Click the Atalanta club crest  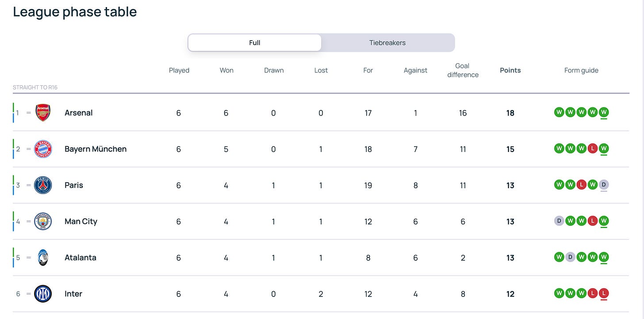coord(43,258)
